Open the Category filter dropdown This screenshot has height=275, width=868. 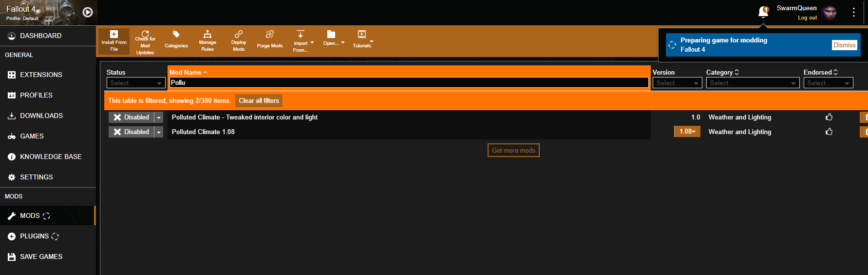tap(753, 83)
